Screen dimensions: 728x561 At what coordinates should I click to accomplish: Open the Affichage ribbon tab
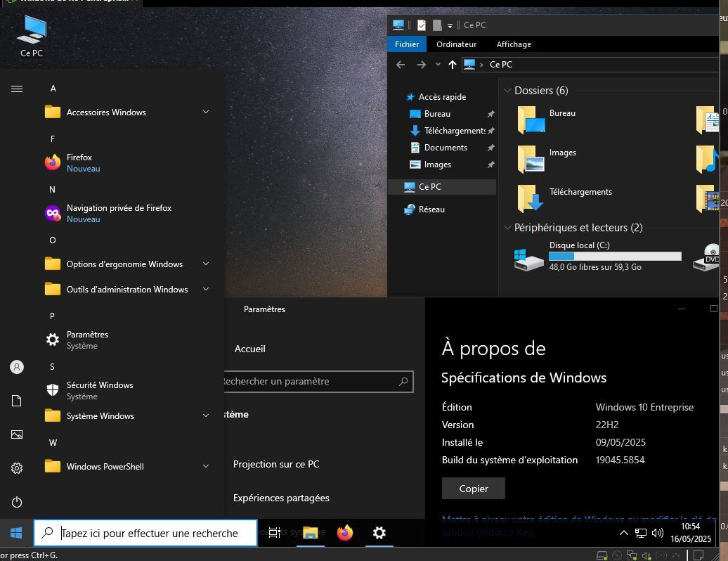[x=514, y=44]
